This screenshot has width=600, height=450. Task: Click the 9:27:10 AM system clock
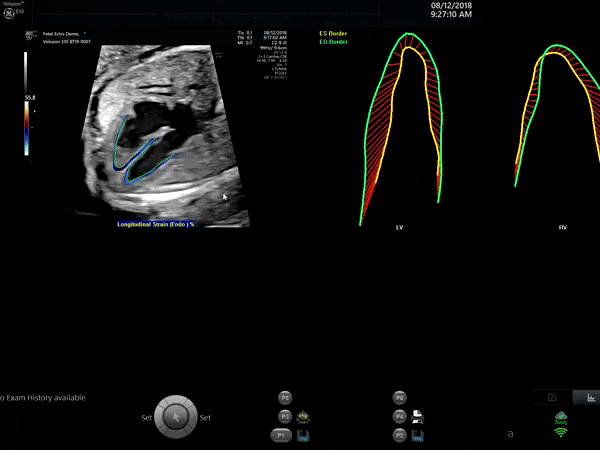451,15
